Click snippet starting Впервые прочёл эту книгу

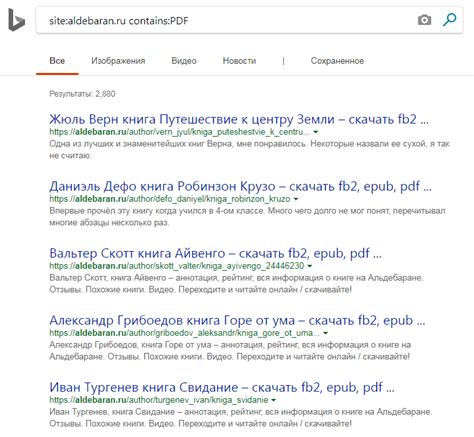click(247, 217)
